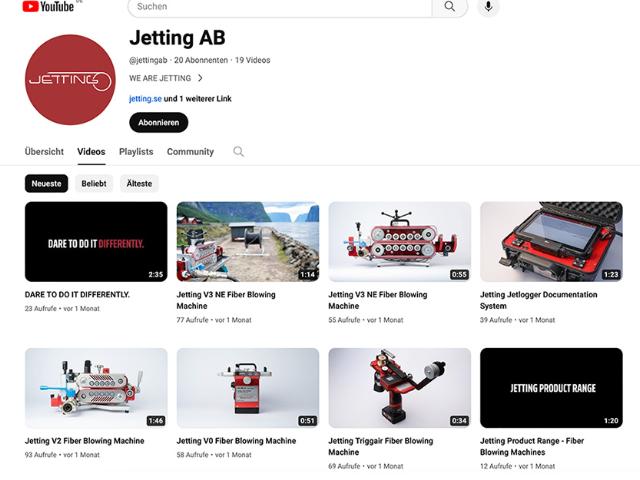This screenshot has height=480, width=640.
Task: Open the jetting.se link
Action: coord(144,99)
